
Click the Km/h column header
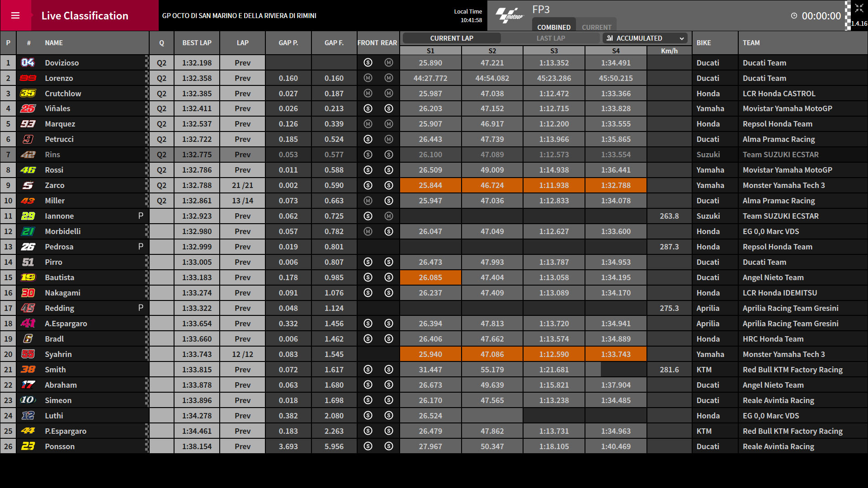point(669,51)
